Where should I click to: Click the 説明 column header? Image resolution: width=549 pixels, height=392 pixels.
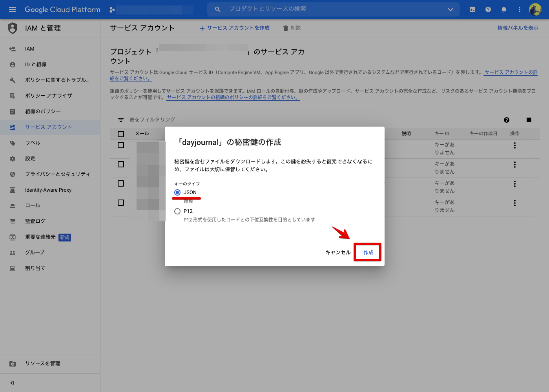406,134
